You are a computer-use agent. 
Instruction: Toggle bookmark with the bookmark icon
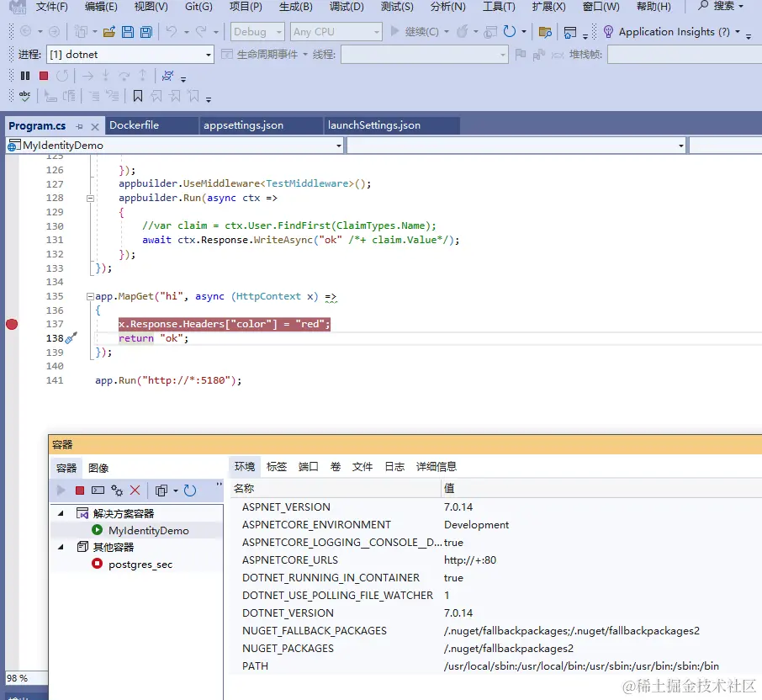click(138, 96)
